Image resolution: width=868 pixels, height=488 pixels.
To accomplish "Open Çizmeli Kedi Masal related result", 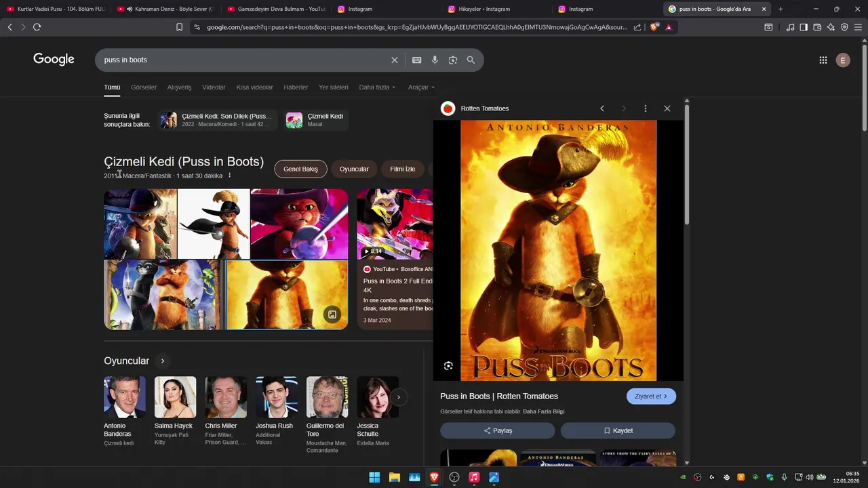I will [x=316, y=120].
